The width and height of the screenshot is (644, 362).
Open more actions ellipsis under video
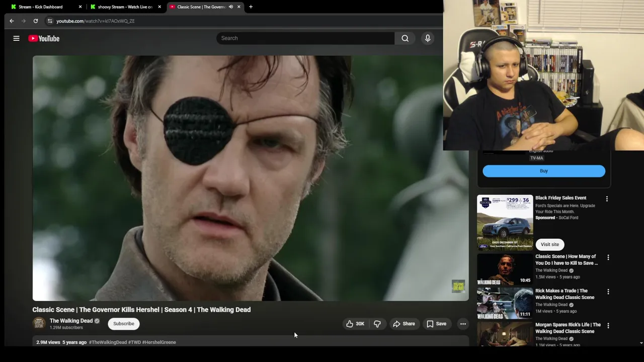coord(463,324)
